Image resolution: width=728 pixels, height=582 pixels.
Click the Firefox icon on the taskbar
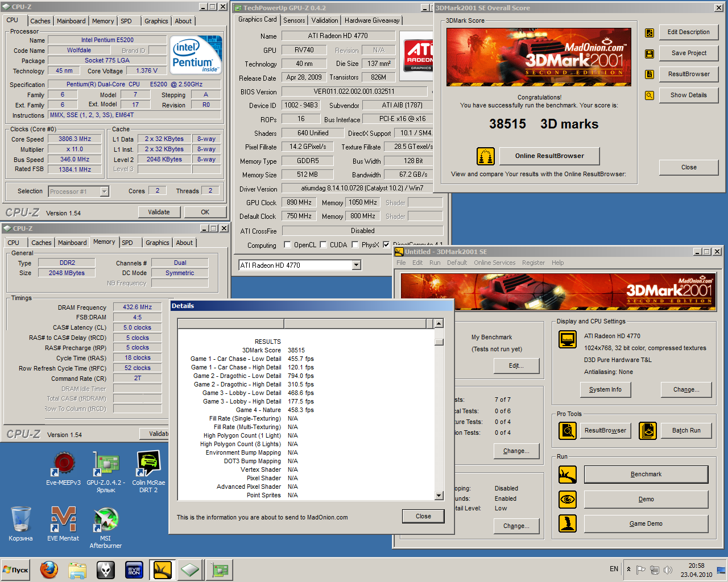point(49,569)
